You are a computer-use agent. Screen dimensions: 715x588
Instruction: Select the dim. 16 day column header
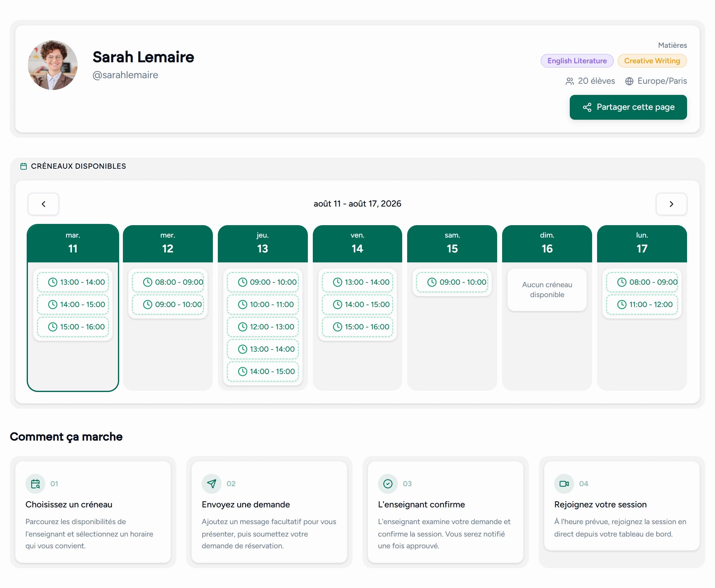tap(547, 244)
